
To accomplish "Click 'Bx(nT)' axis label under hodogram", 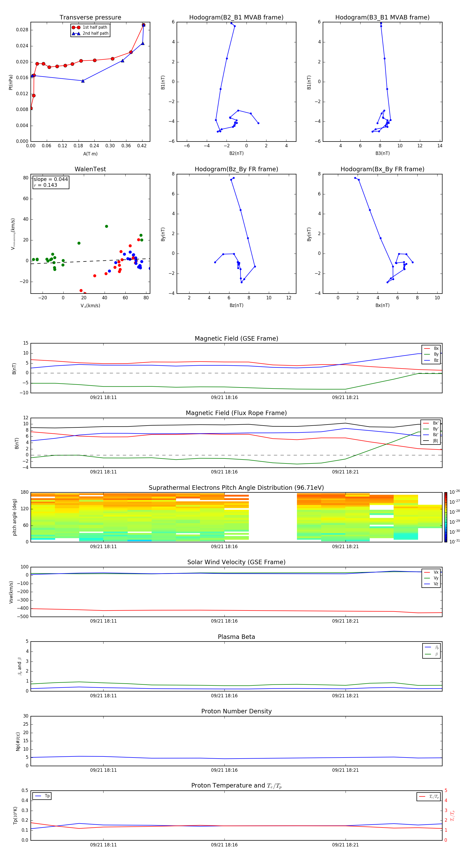I will 382,305.
